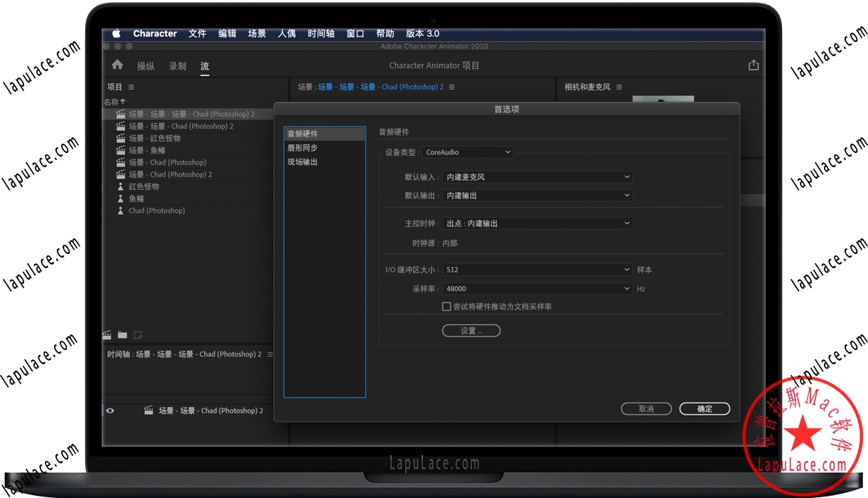Click the puppet icon beside 红色怪物

click(x=120, y=186)
